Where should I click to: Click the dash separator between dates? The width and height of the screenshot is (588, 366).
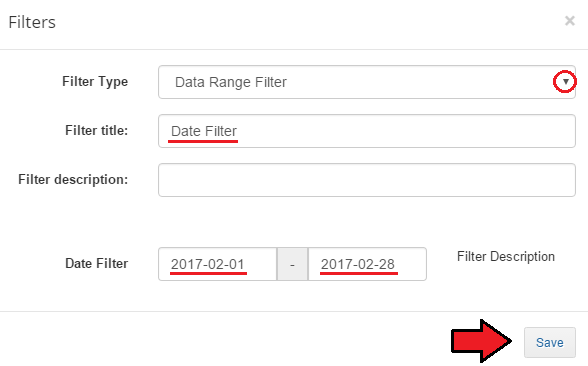pyautogui.click(x=292, y=264)
